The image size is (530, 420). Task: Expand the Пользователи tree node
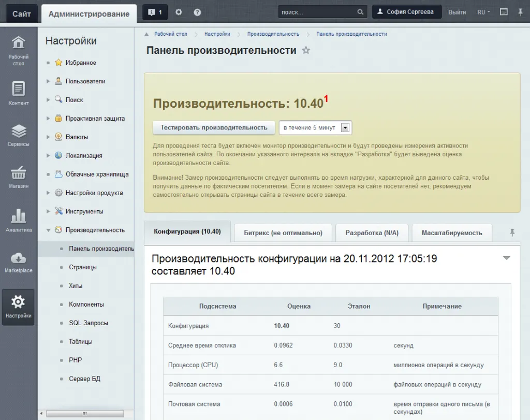coord(48,81)
